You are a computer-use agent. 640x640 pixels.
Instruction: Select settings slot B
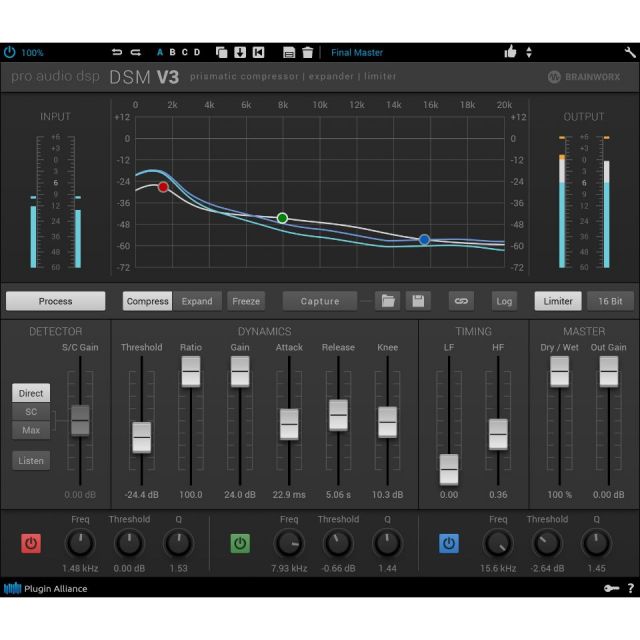coord(172,52)
